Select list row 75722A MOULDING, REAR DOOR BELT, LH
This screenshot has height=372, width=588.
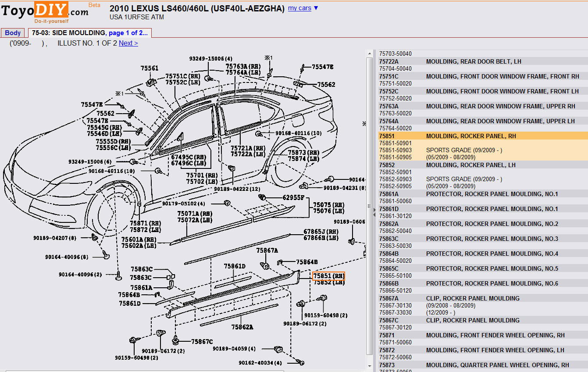click(x=482, y=61)
